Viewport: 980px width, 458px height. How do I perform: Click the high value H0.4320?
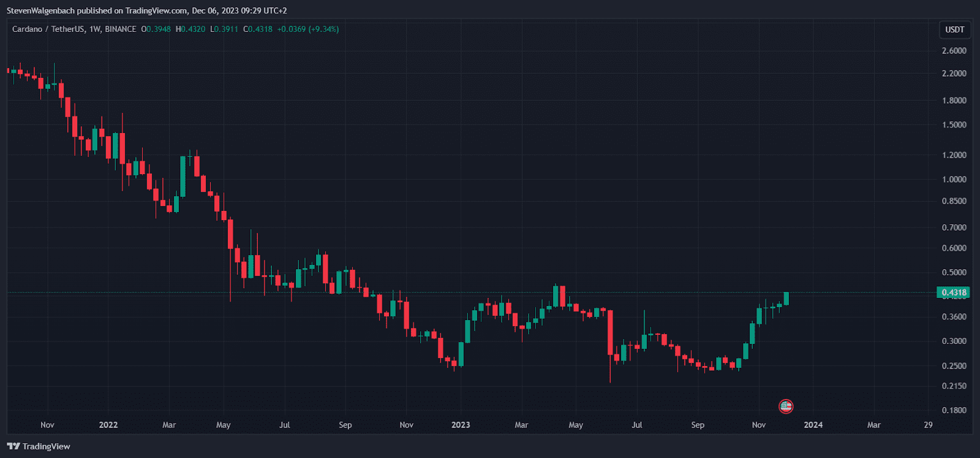(x=190, y=29)
